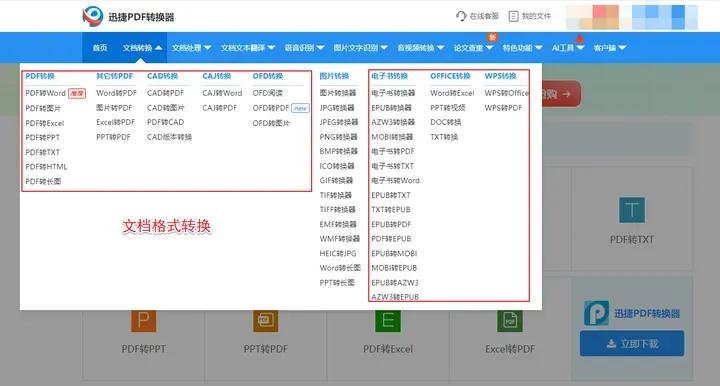Click the PDF转换 column heading
The height and width of the screenshot is (386, 720).
tap(40, 76)
